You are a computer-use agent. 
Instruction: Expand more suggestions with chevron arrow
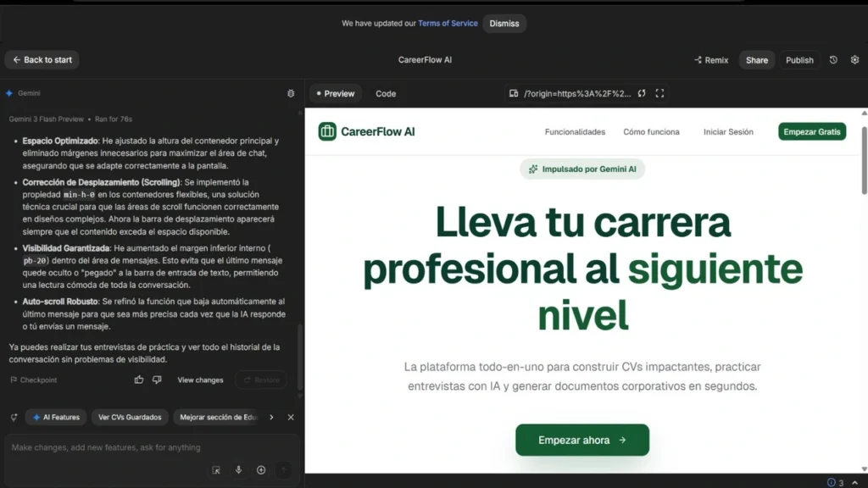coord(271,417)
